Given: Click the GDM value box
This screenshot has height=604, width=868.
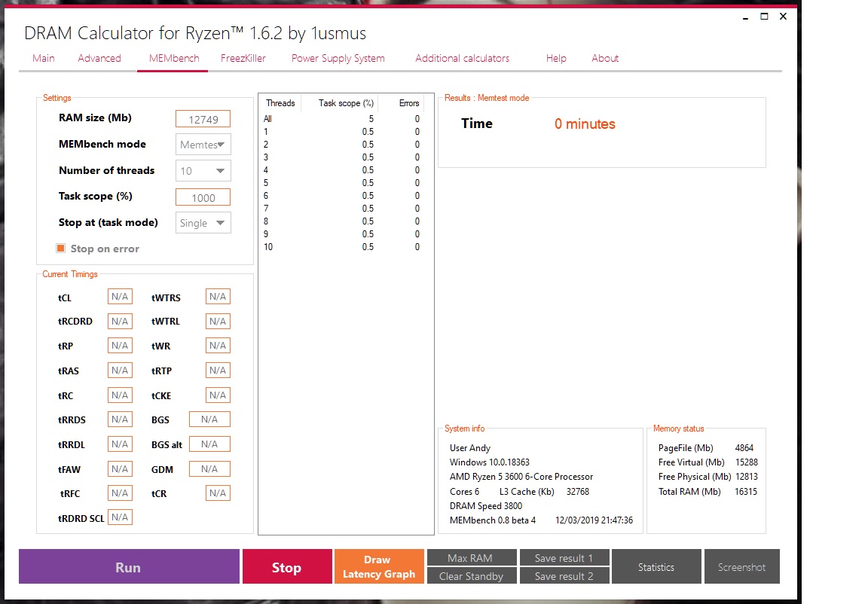Looking at the screenshot, I should tap(209, 469).
